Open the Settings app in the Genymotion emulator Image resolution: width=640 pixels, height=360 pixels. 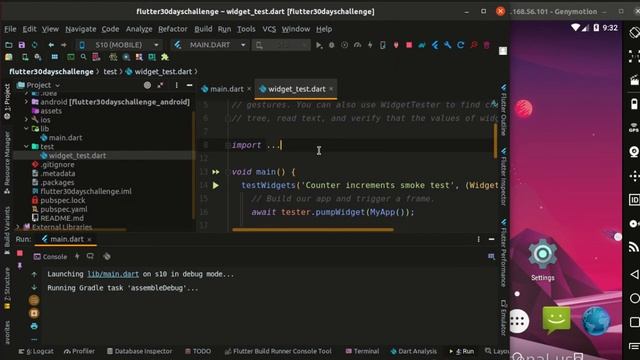pos(542,260)
